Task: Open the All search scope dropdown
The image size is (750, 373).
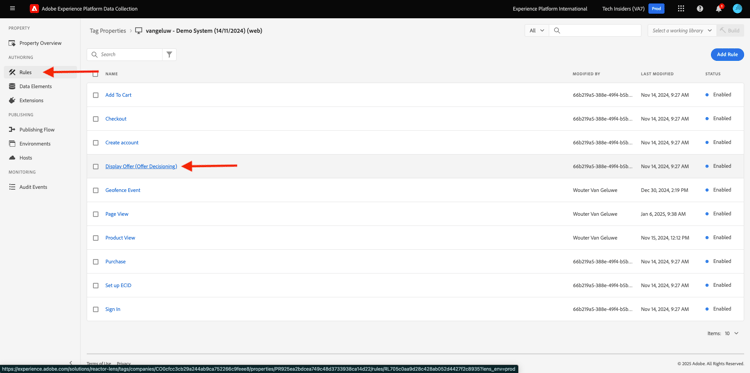Action: 537,30
